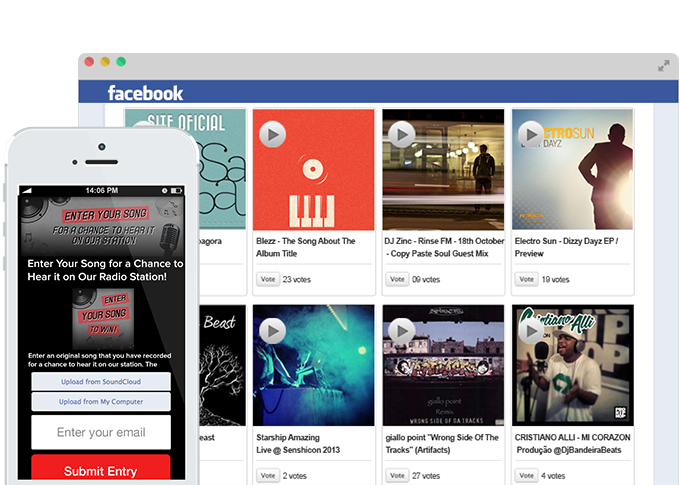Open the Beast tree artwork thumbnail
679x485 pixels.
pyautogui.click(x=222, y=365)
